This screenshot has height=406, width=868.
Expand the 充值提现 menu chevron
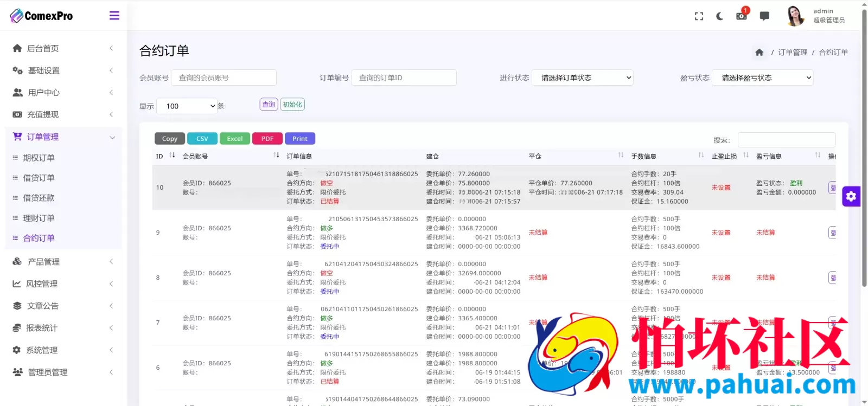click(x=111, y=114)
